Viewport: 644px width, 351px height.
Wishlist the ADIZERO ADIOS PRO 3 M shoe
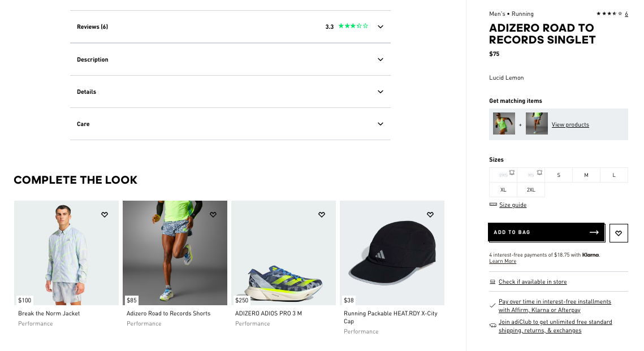(322, 215)
